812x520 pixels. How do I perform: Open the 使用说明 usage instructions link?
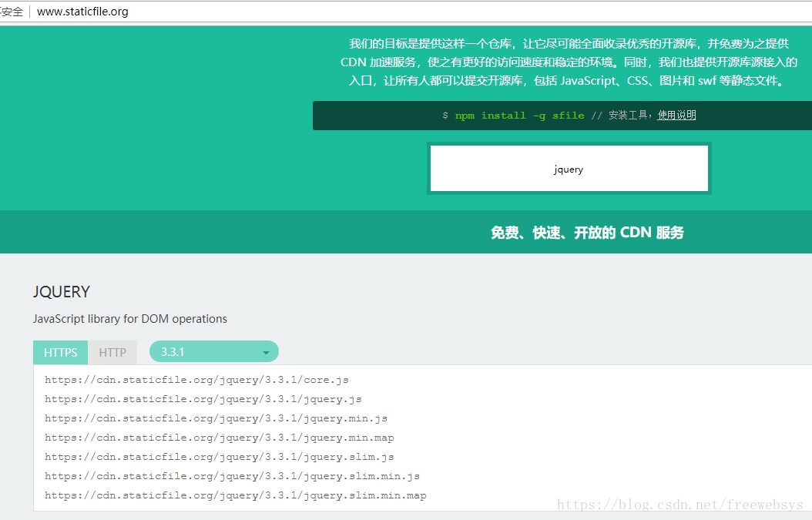click(676, 115)
